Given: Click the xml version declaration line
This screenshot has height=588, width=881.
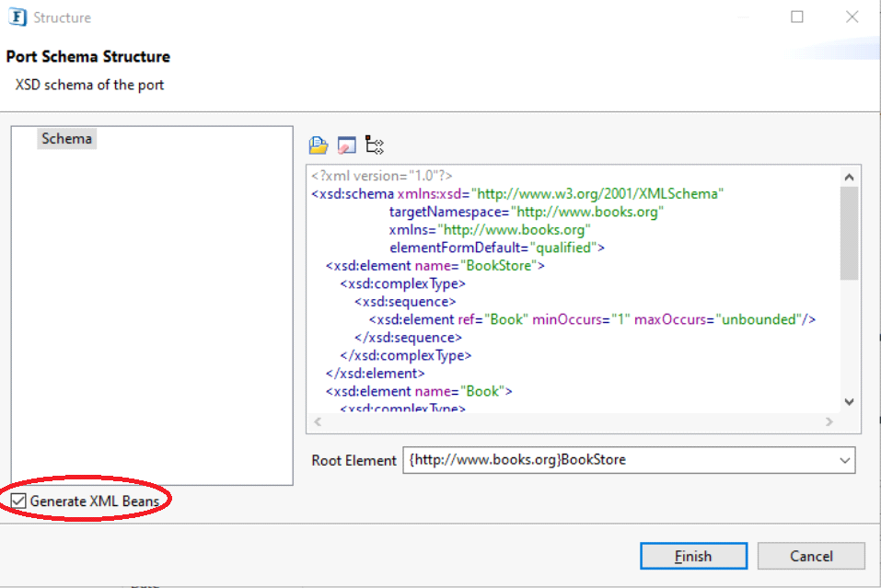Looking at the screenshot, I should pyautogui.click(x=381, y=176).
